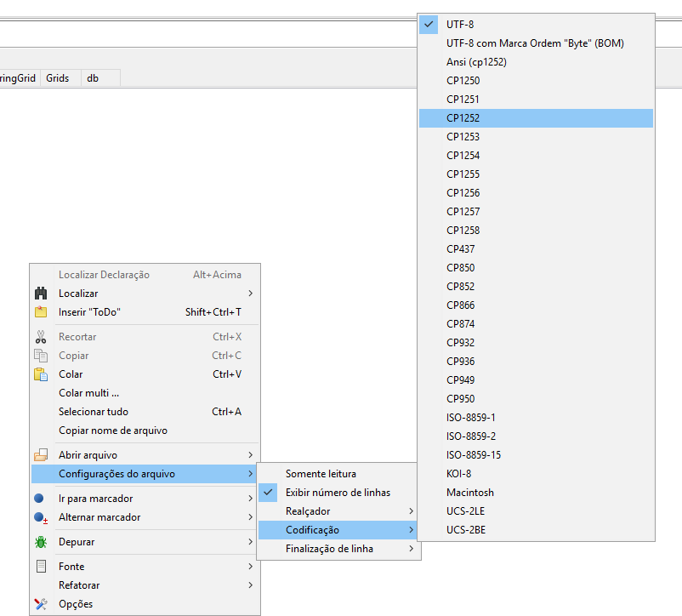The image size is (682, 616).
Task: Select CP1253 encoding
Action: [536, 137]
